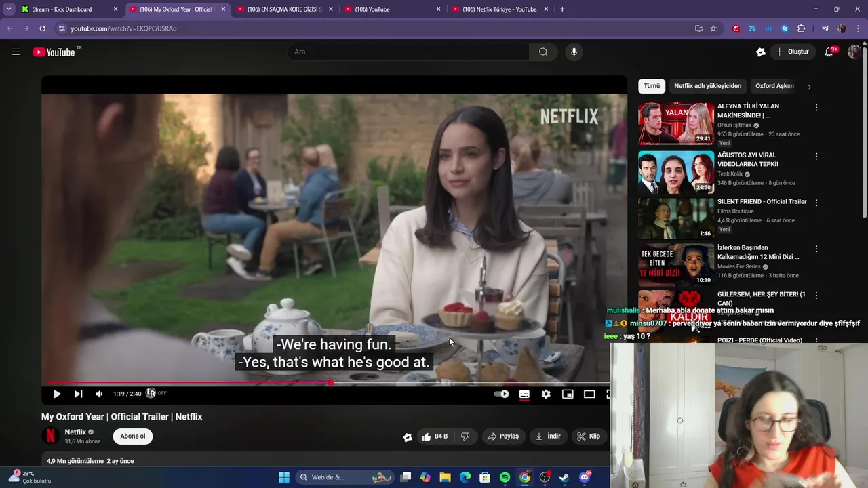868x488 pixels.
Task: Open AĞUSTOS AYI VİRAL VİDEOLARINA thumbnail
Action: [676, 172]
